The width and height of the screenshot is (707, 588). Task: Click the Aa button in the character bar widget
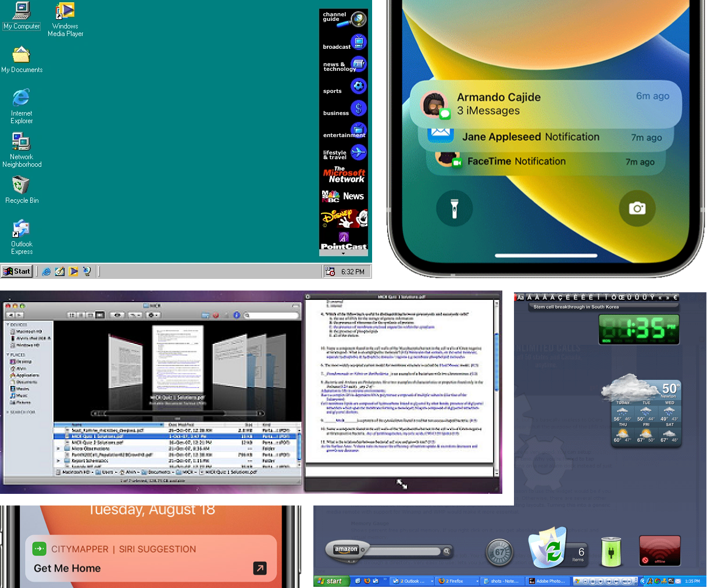521,297
